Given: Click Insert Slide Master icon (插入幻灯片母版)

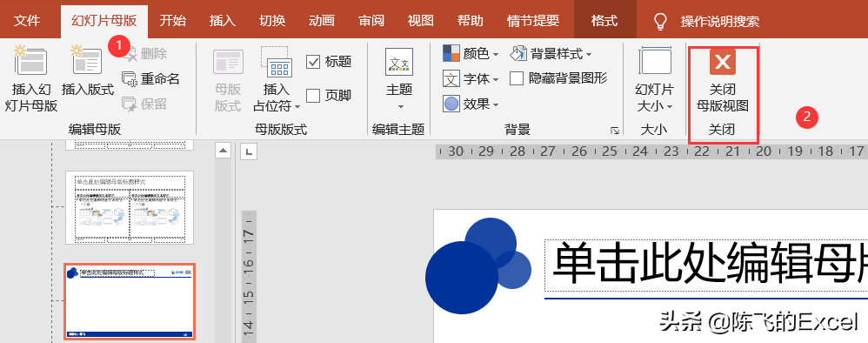Looking at the screenshot, I should tap(31, 61).
